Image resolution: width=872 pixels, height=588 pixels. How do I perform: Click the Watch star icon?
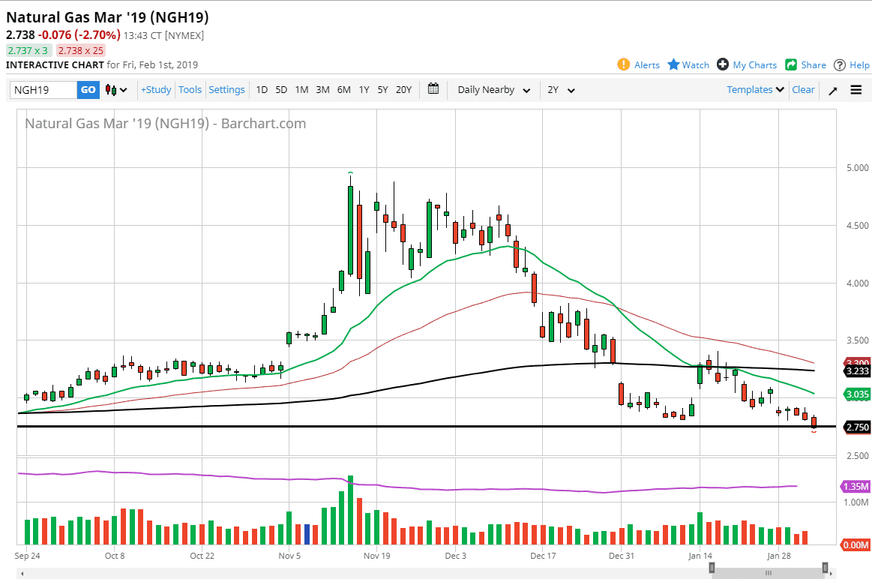click(x=673, y=64)
